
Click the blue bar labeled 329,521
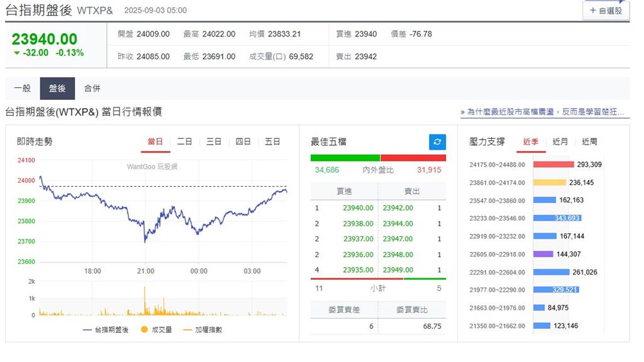[556, 290]
